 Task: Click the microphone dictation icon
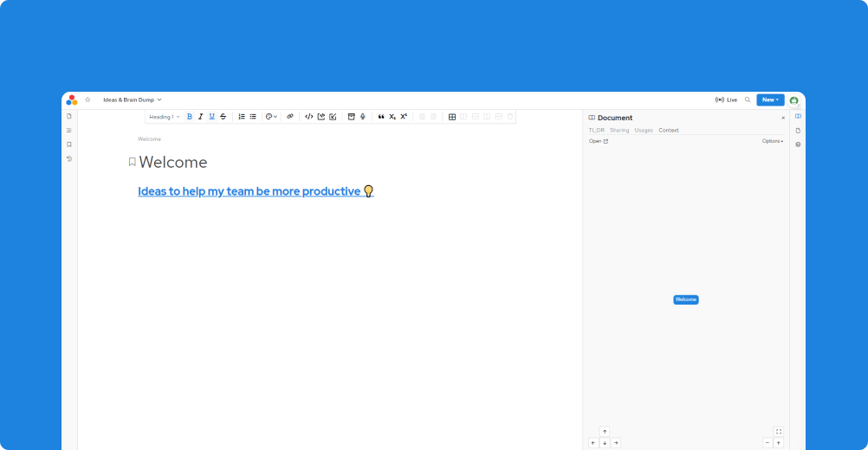(363, 117)
